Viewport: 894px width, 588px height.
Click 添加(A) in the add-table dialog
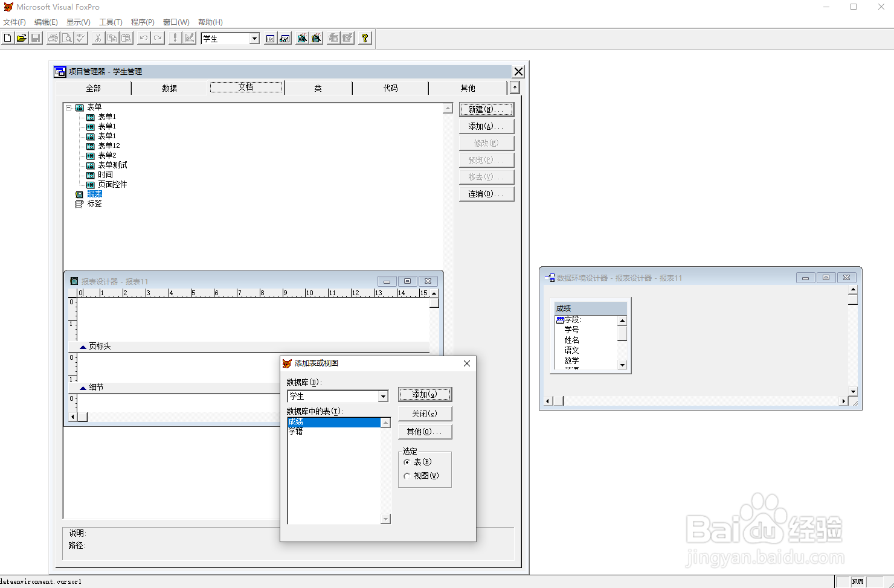[425, 394]
